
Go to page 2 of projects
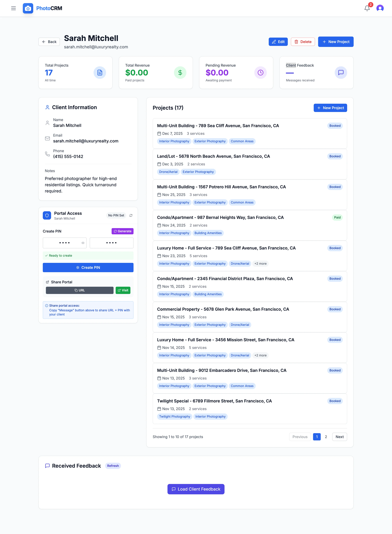point(326,437)
